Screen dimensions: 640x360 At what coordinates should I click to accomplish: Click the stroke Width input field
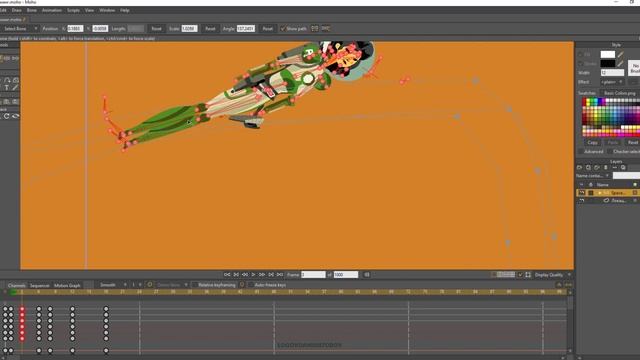612,73
